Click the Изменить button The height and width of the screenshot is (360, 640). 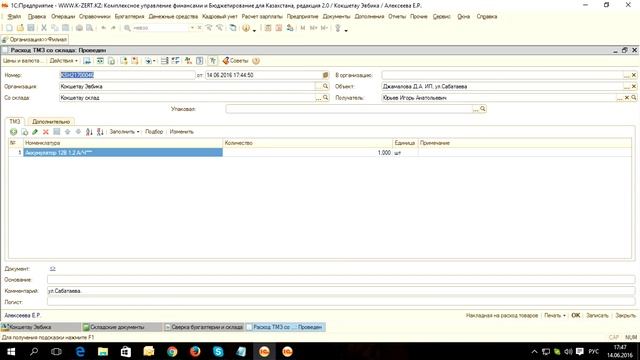click(x=182, y=132)
